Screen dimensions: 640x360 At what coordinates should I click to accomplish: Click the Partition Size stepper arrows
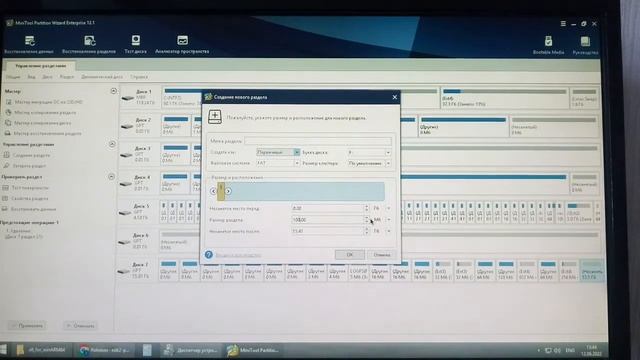[x=367, y=220]
